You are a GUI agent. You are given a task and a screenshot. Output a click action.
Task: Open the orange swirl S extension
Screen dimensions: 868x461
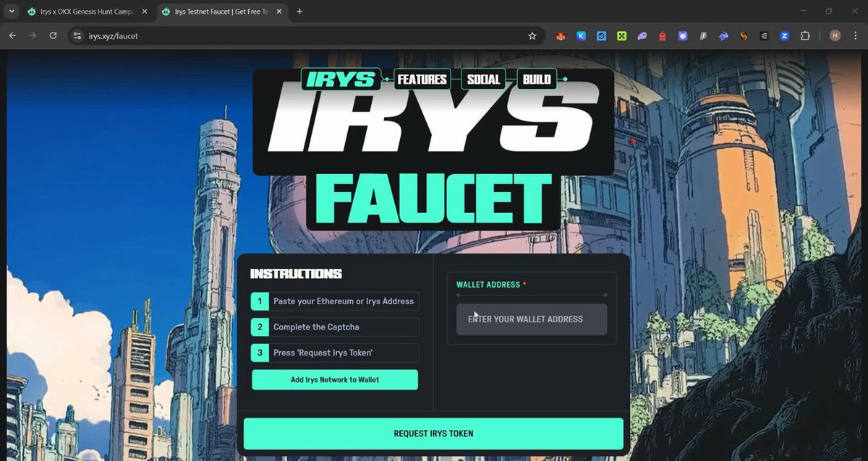tap(743, 35)
